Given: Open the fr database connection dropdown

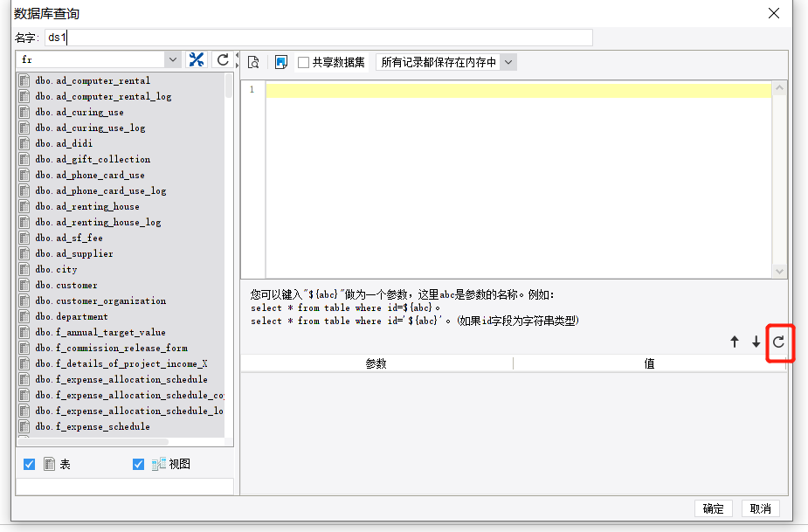Looking at the screenshot, I should (173, 59).
